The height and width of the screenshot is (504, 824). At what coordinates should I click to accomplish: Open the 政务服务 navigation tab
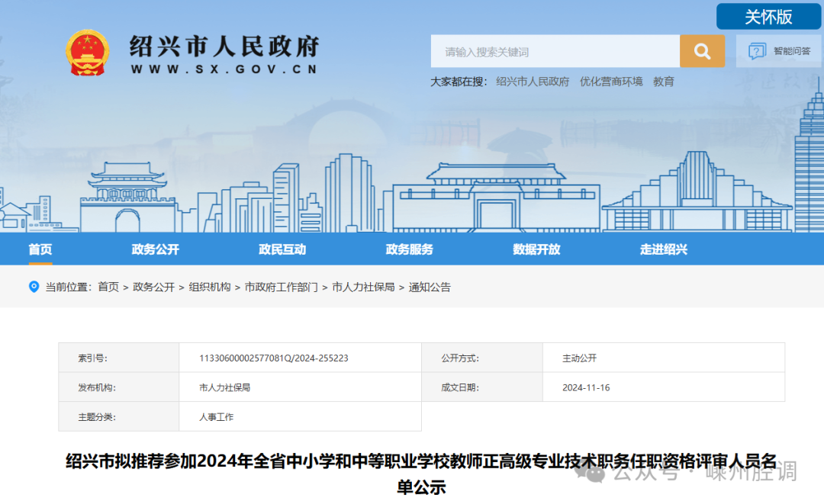click(409, 249)
